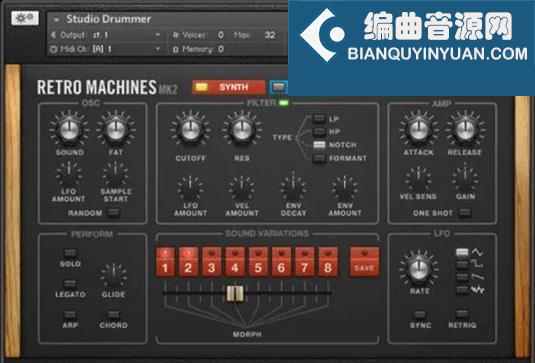Click the filter RES knob
Viewport: 535px width, 363px height.
tap(242, 131)
